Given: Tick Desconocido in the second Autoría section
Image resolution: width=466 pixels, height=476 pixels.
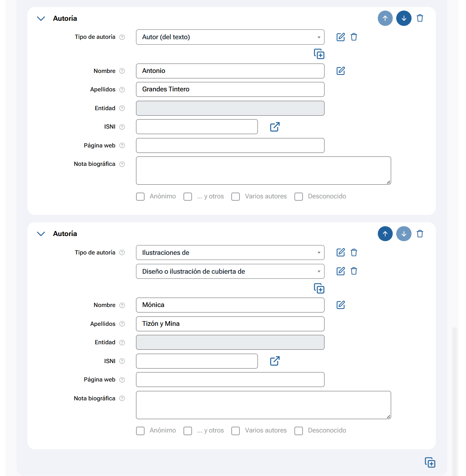Looking at the screenshot, I should click(299, 431).
